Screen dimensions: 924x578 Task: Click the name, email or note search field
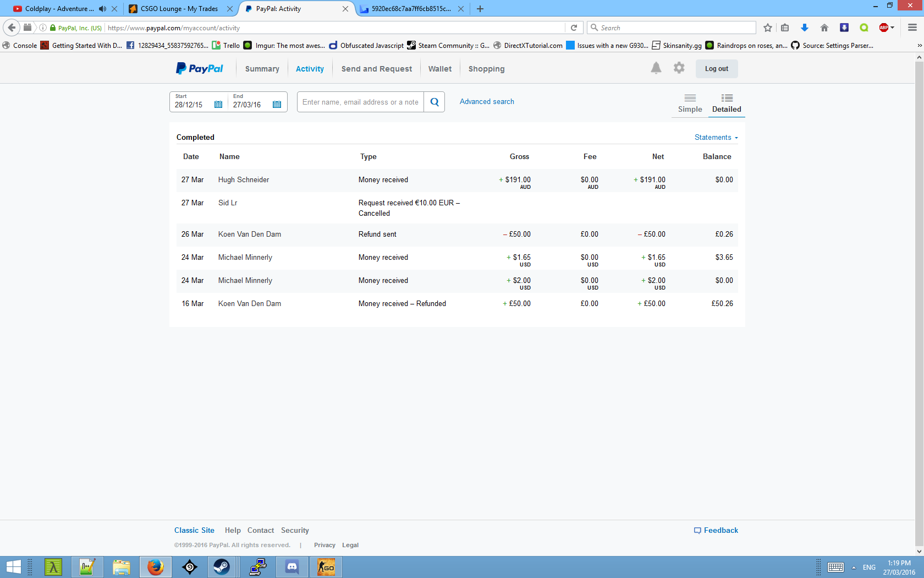pyautogui.click(x=360, y=102)
